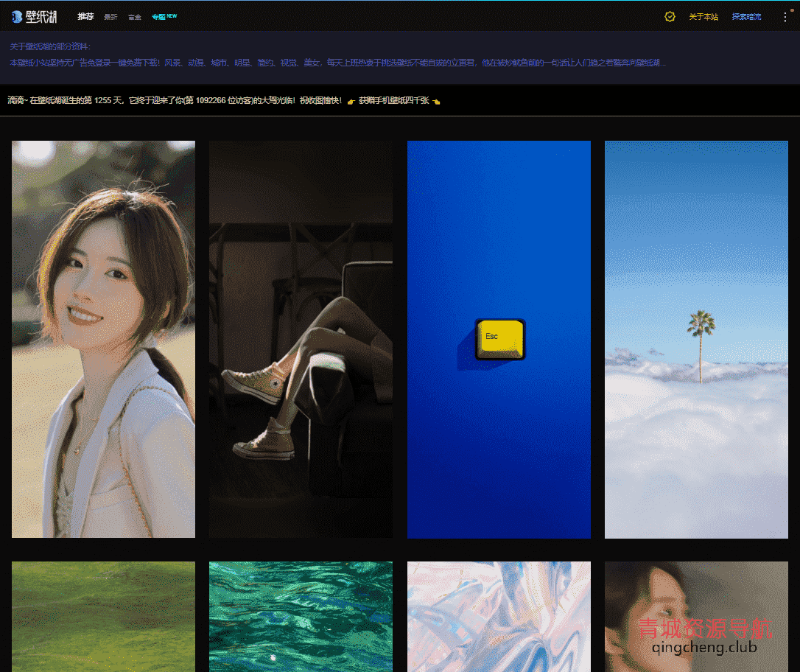Click the yellow verified badge icon
The width and height of the screenshot is (800, 672).
(670, 16)
